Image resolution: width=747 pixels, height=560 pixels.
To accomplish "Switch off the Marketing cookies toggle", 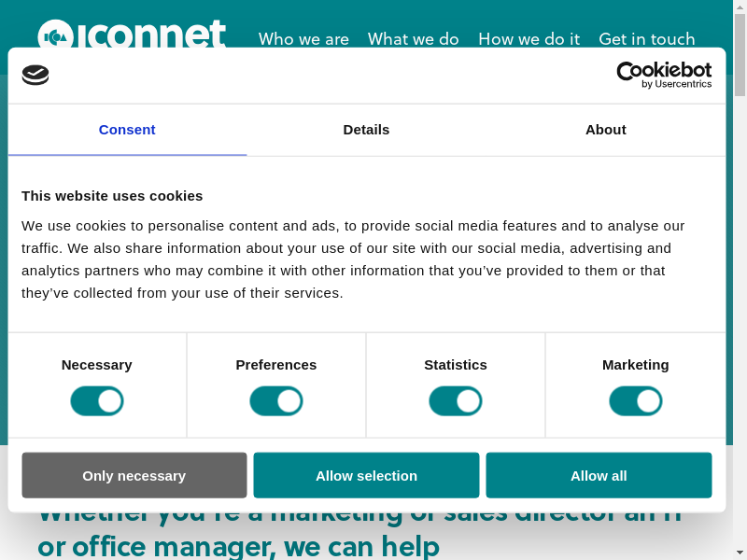I will coord(636,401).
